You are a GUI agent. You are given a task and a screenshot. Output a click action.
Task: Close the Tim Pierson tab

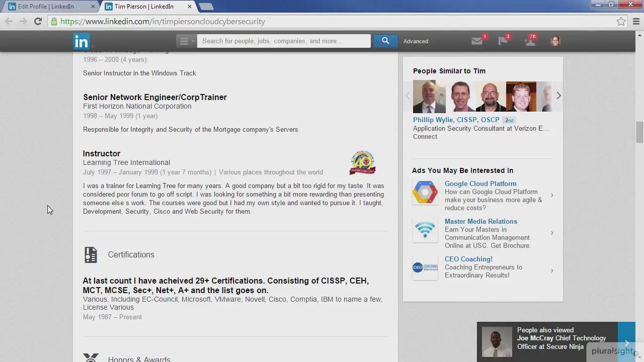coord(189,7)
